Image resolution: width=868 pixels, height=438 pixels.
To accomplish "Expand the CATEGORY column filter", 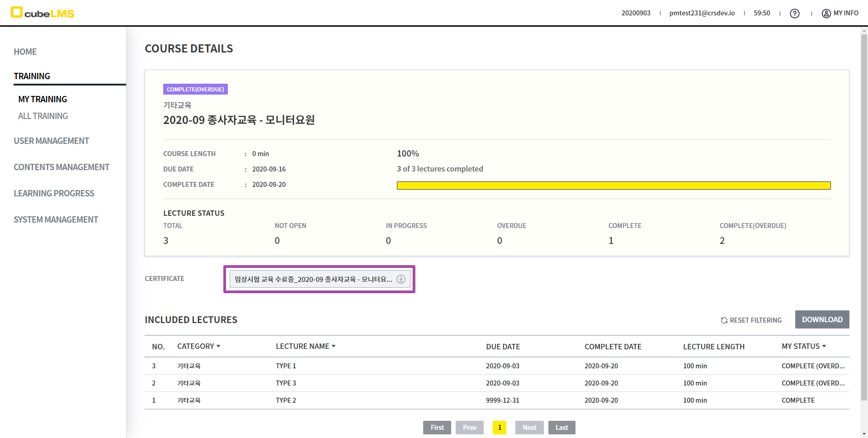I will (x=218, y=346).
